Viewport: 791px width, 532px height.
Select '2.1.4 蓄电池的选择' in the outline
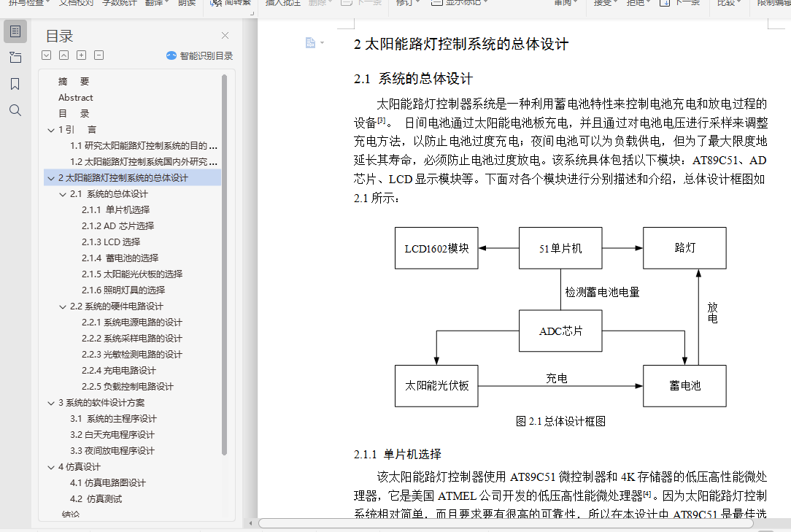tap(120, 258)
